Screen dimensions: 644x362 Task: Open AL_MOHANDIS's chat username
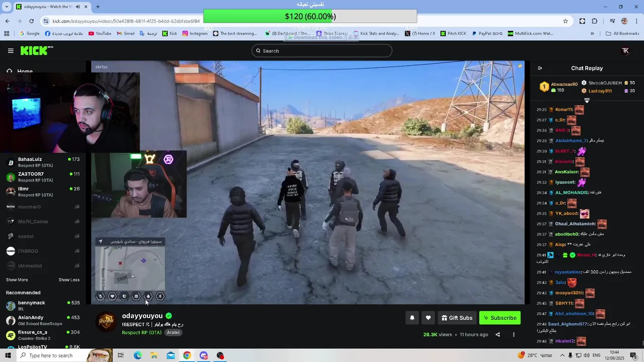[x=572, y=193]
